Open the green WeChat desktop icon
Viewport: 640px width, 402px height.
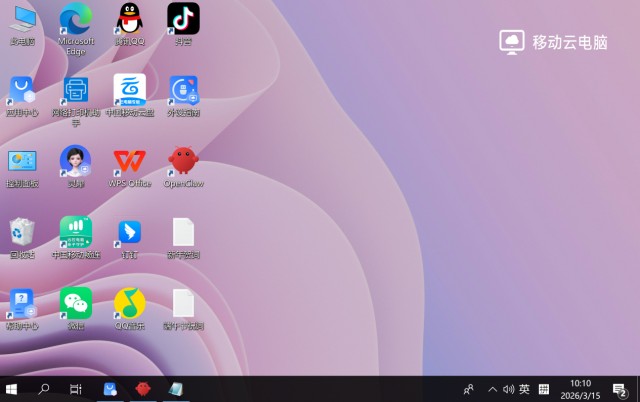[76, 303]
